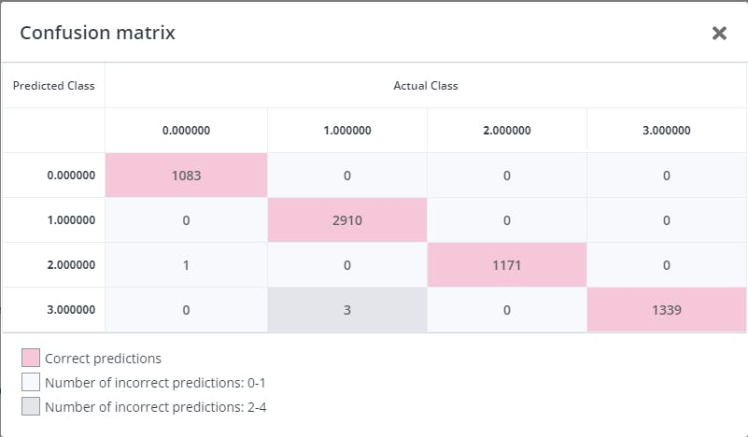Click the 1171 diagonal cell
Image resolution: width=748 pixels, height=437 pixels.
(x=507, y=265)
